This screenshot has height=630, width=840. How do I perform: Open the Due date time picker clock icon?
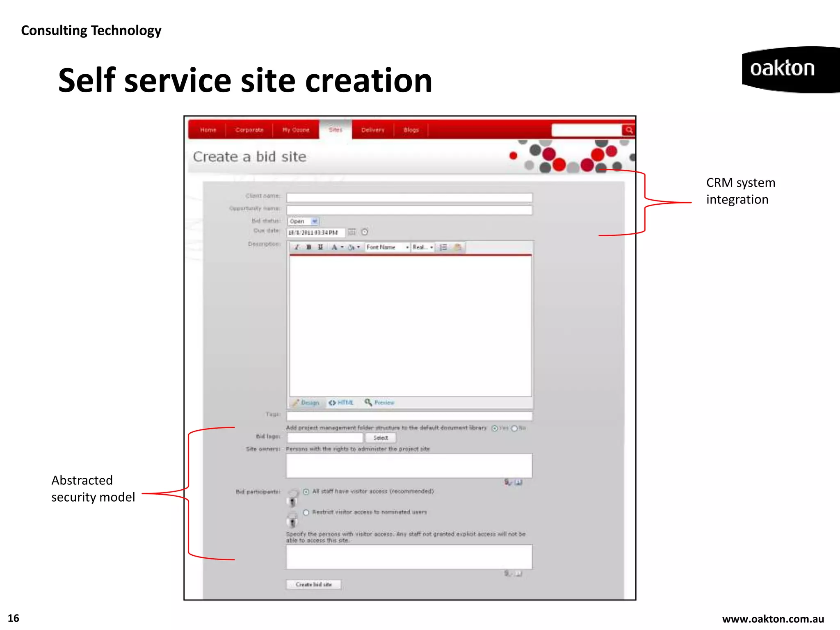click(x=365, y=232)
